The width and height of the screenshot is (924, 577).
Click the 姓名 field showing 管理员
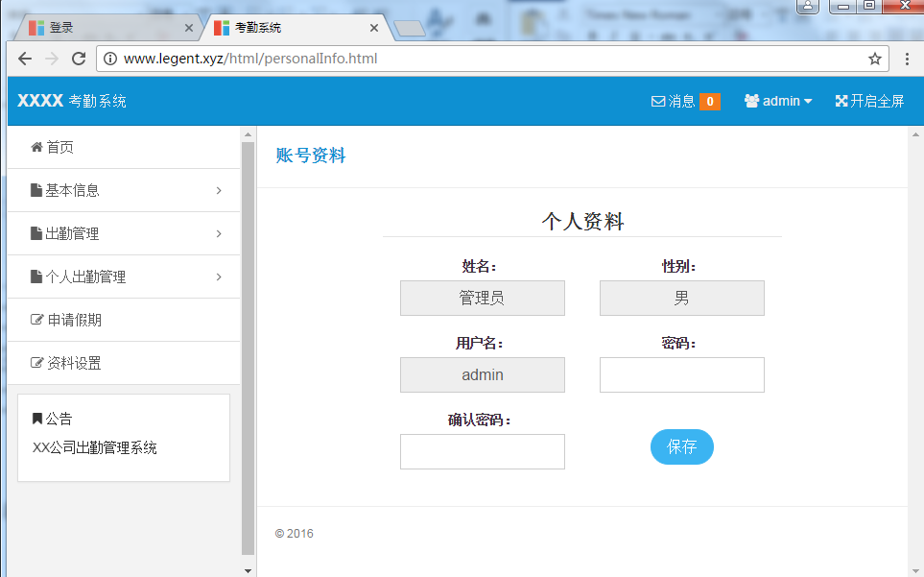pyautogui.click(x=482, y=298)
